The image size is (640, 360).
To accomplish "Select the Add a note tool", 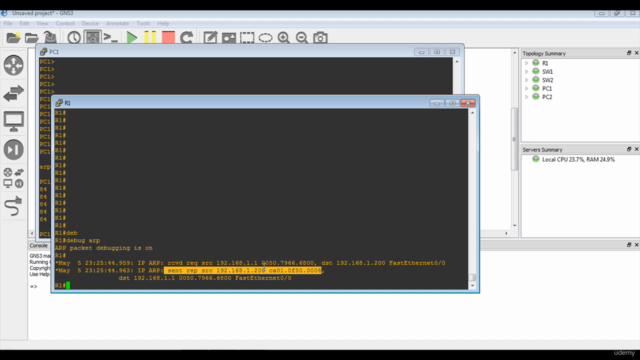I will (210, 38).
